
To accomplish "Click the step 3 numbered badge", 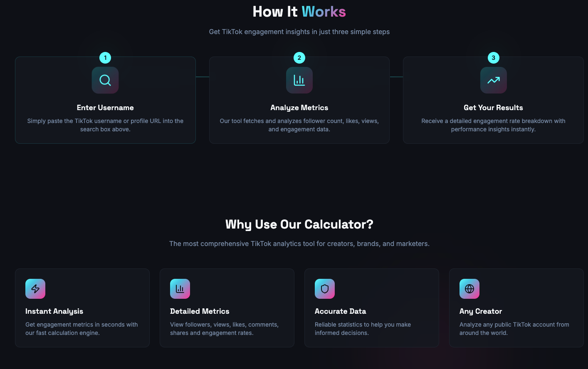I will [x=493, y=58].
